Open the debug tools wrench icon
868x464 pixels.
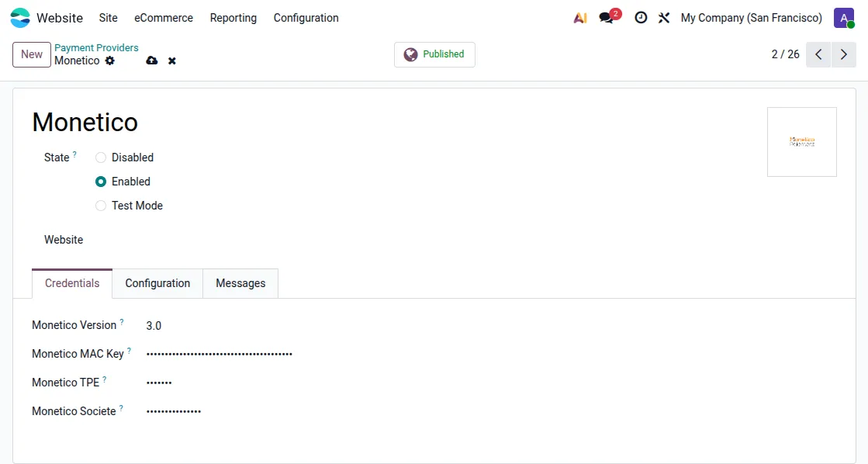point(664,18)
